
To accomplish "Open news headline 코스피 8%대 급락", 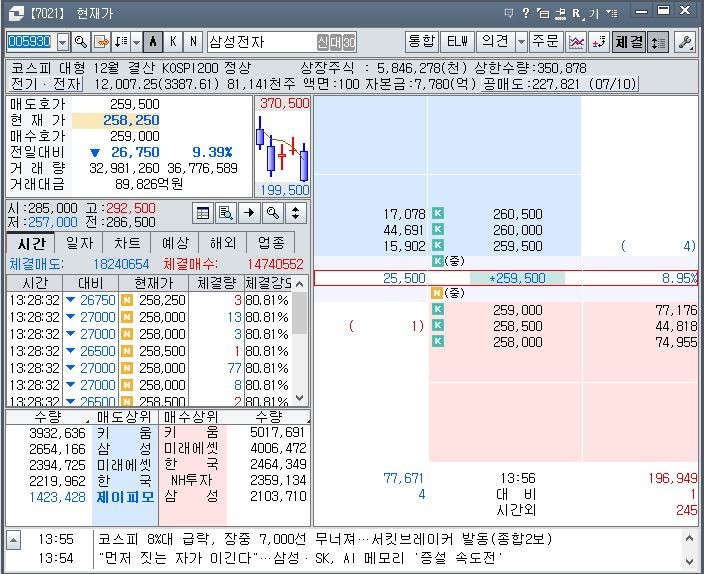I will pyautogui.click(x=325, y=539).
